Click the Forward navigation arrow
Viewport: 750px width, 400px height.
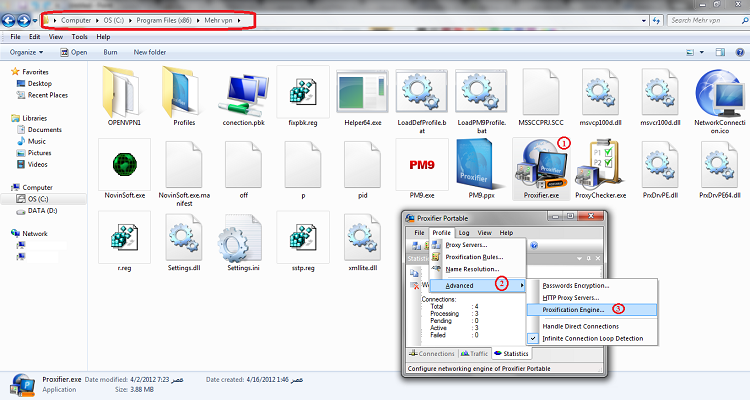click(x=23, y=21)
